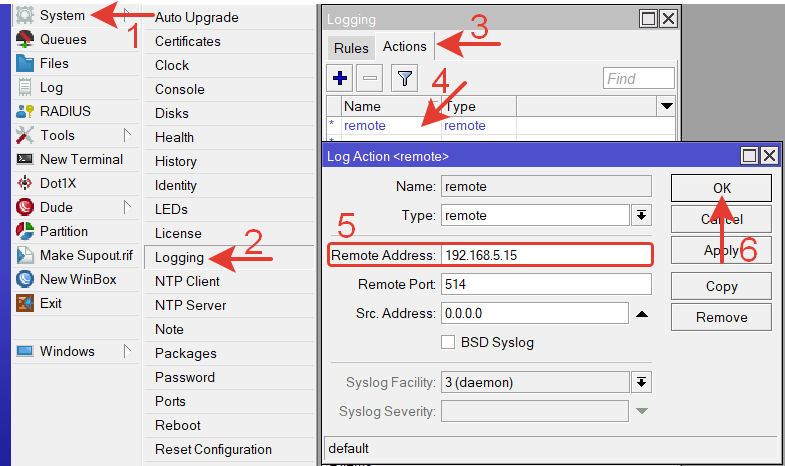Click the Src. Address field

[535, 313]
